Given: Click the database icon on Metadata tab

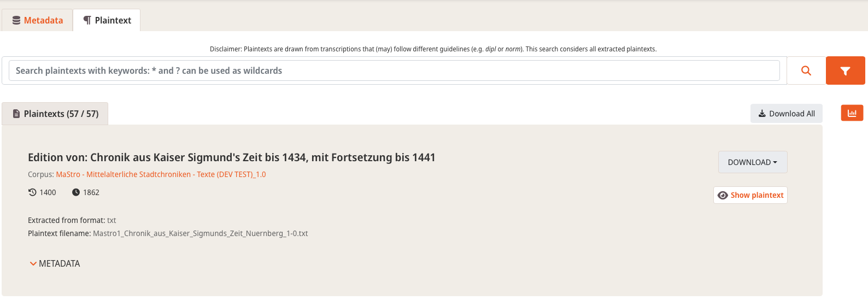Looking at the screenshot, I should click(16, 20).
